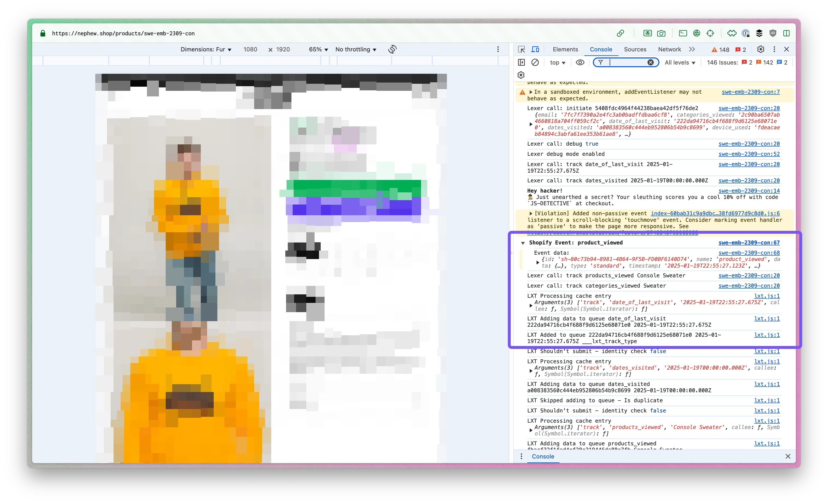This screenshot has width=828, height=504.
Task: Switch to the Elements tab
Action: tap(565, 49)
